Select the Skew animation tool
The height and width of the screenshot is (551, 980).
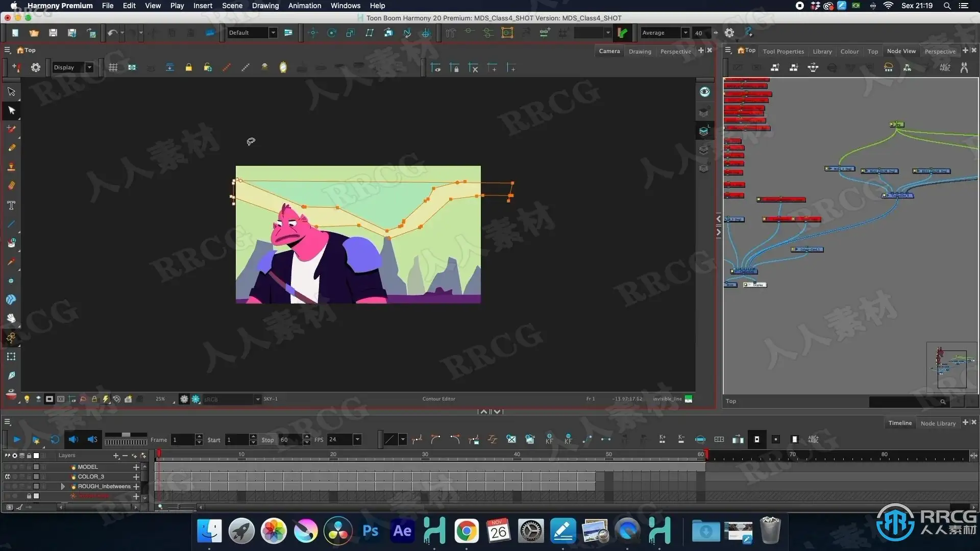click(x=370, y=33)
